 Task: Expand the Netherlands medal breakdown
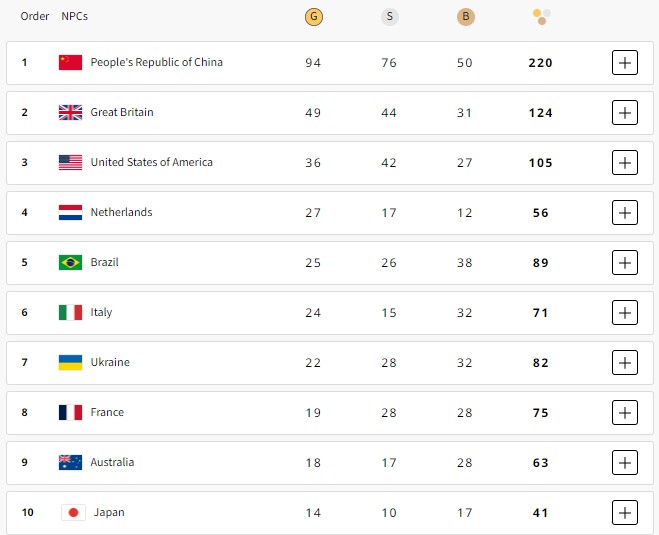click(624, 212)
